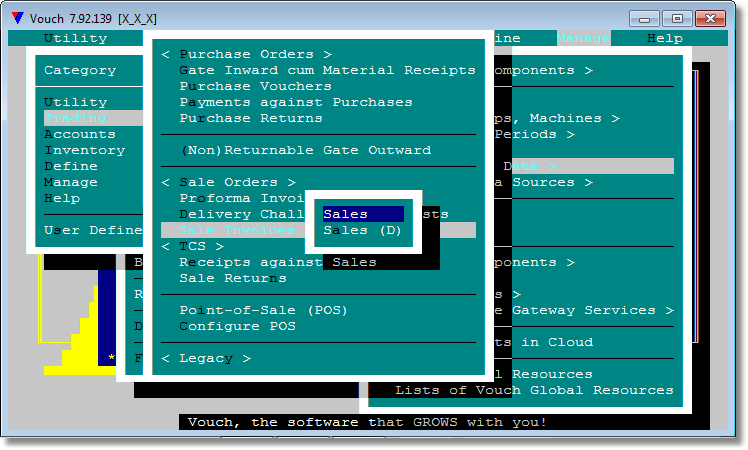Select Help in the Category list
The image size is (748, 450).
coord(62,198)
